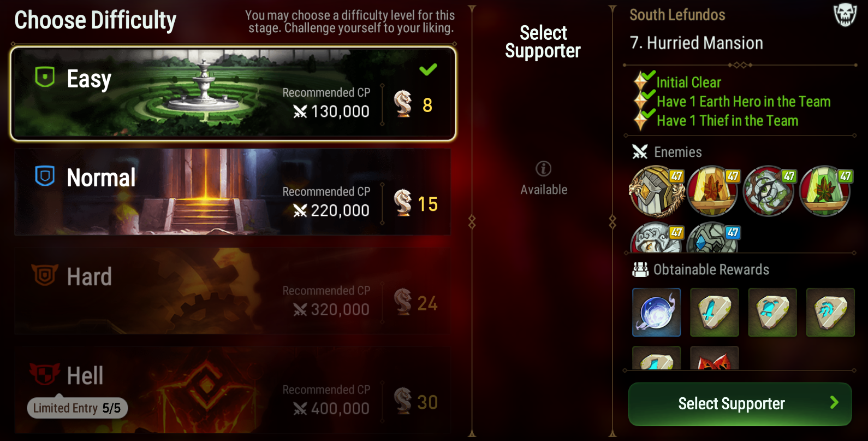Inspect the first armored enemy portrait
Screen dimensions: 868x441
657,191
